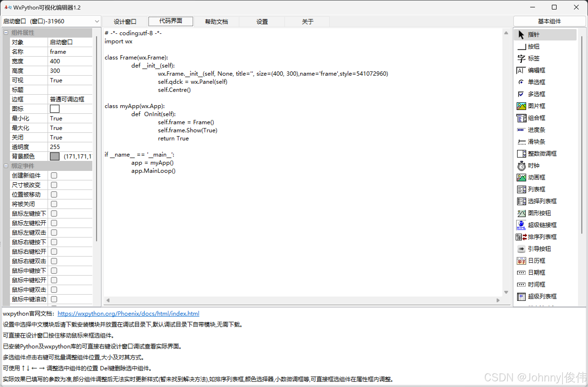Open the wxpython.org Phoenix docs link
The height and width of the screenshot is (387, 588).
pos(128,313)
